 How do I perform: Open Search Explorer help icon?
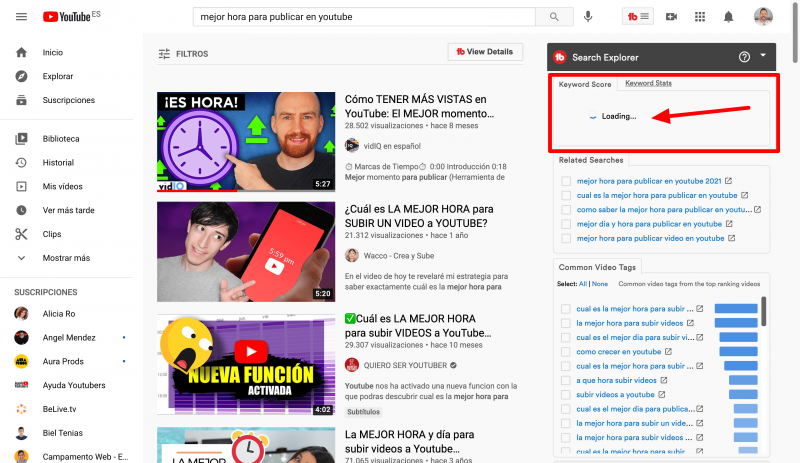(744, 57)
